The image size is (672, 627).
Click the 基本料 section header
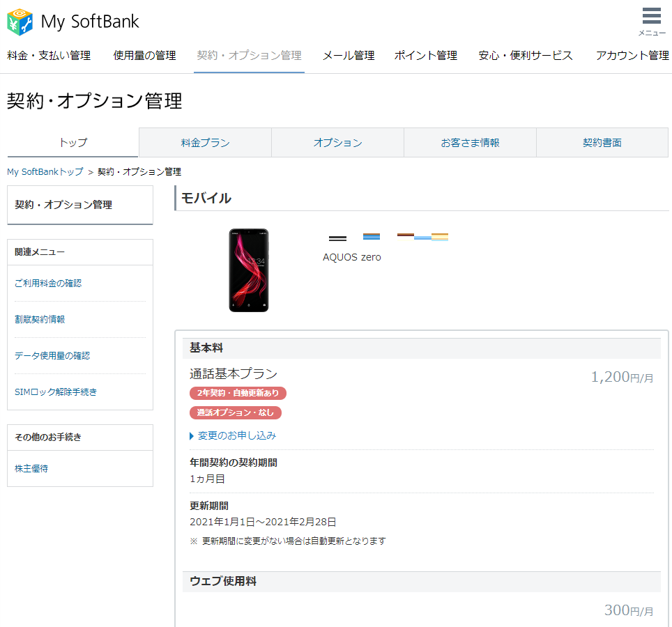(x=422, y=348)
